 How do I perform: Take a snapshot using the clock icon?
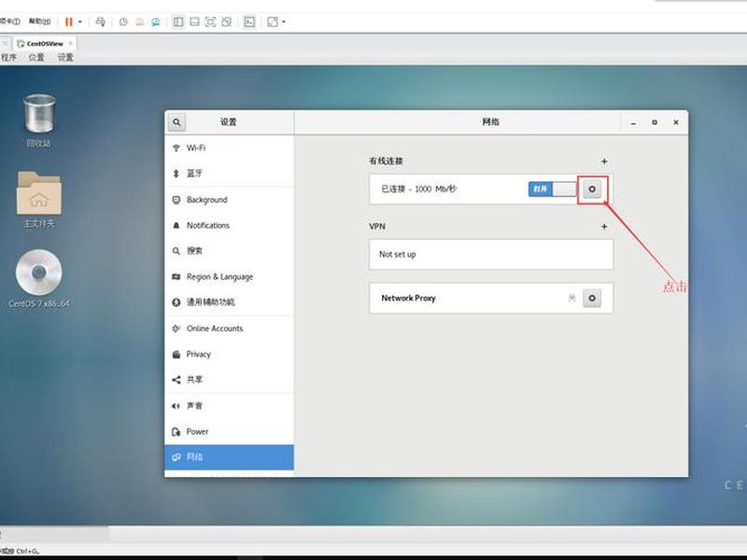click(x=123, y=21)
